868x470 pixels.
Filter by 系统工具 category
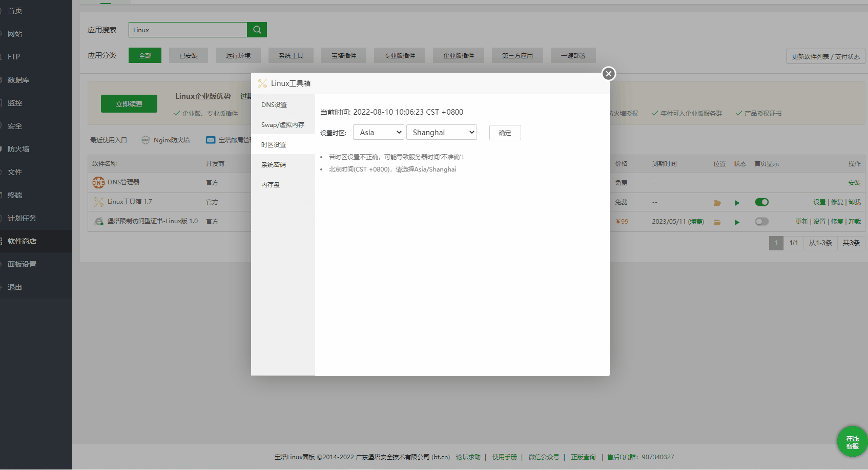pos(291,55)
